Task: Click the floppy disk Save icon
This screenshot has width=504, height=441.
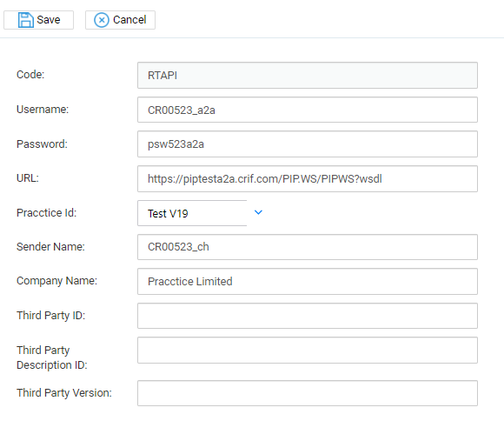Action: tap(26, 20)
